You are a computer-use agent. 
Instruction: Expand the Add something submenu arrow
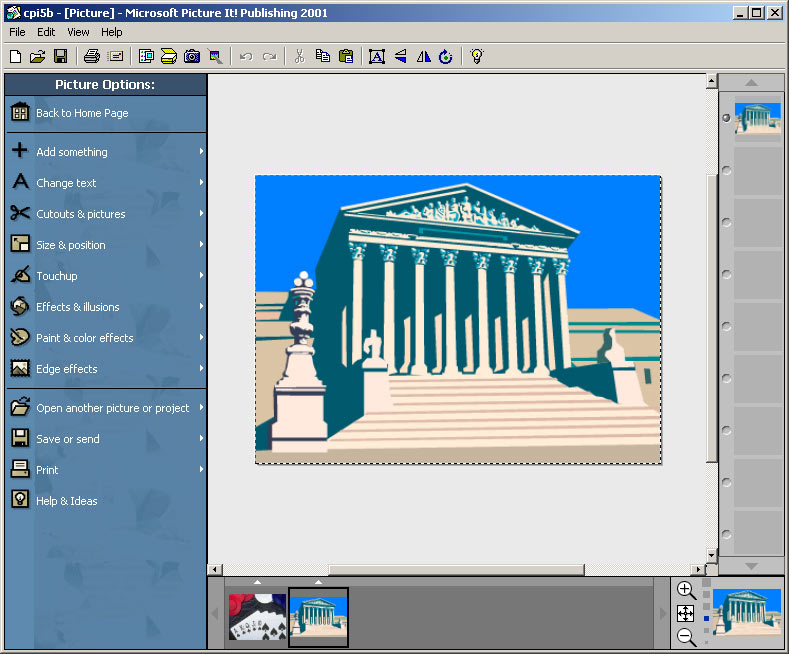[201, 151]
